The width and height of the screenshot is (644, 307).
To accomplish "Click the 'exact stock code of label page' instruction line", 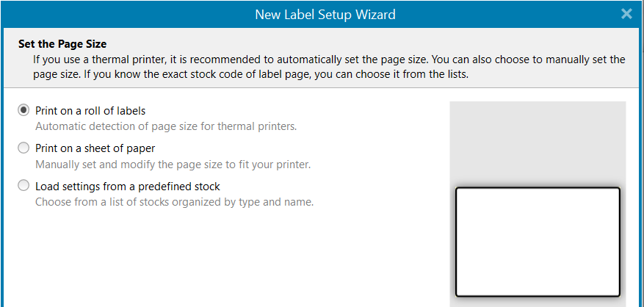I will (250, 76).
